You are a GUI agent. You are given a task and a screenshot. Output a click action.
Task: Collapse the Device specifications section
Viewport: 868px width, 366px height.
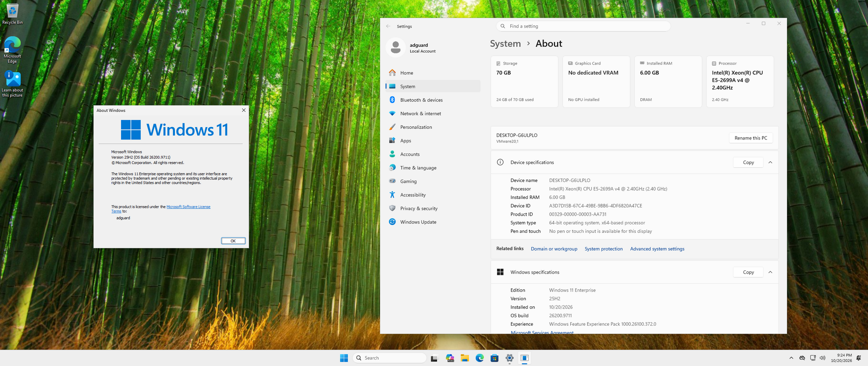coord(770,163)
